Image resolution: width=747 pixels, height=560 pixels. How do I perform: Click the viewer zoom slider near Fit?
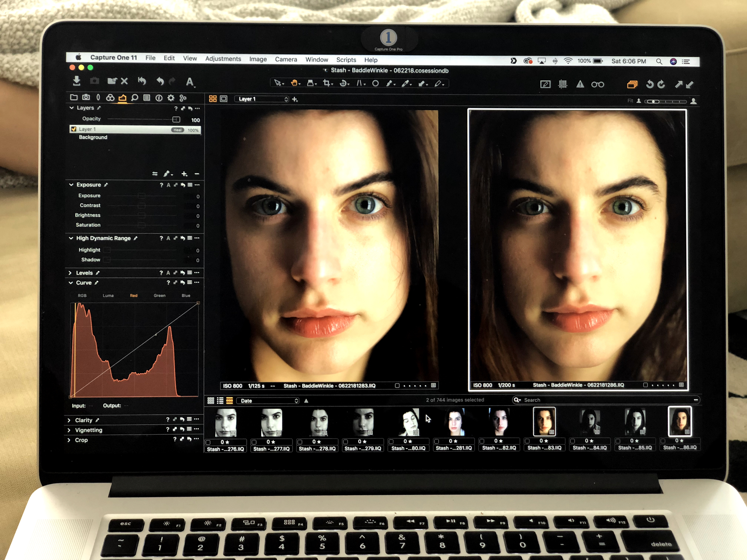pos(666,101)
